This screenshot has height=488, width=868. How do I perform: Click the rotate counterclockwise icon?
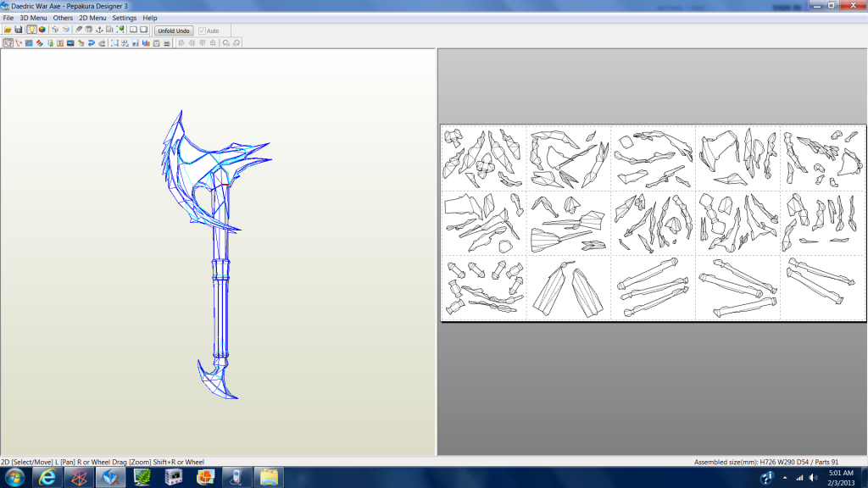pyautogui.click(x=225, y=43)
